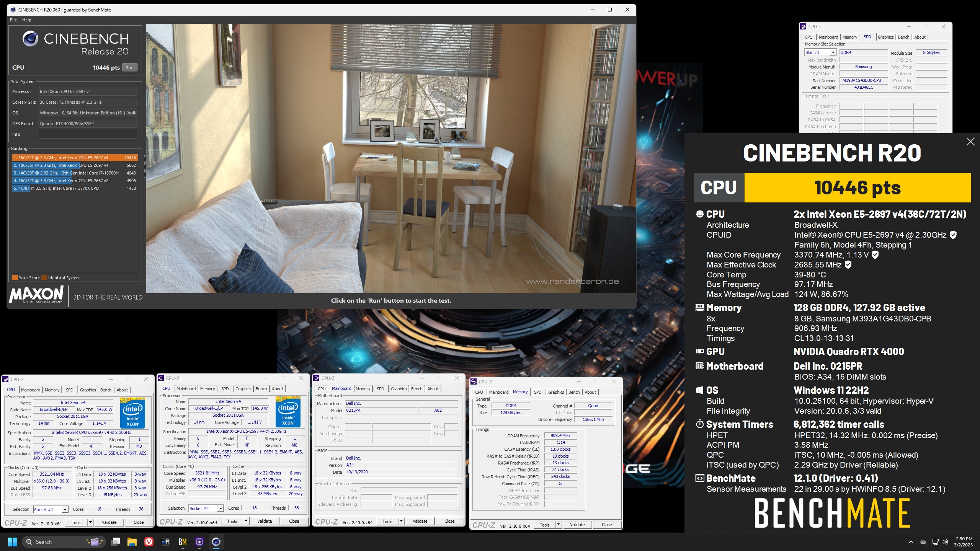Open the OneDrive tray icon
Viewport: 980px width, 551px height.
click(x=923, y=542)
